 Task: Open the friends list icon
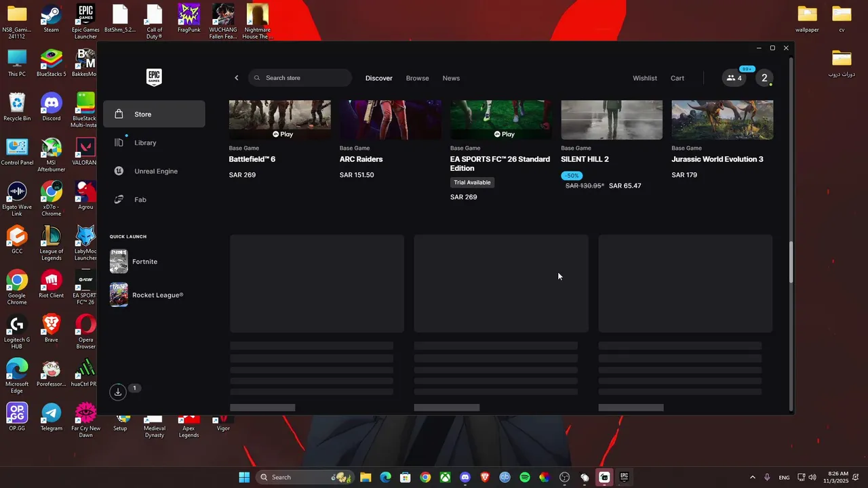tap(734, 78)
